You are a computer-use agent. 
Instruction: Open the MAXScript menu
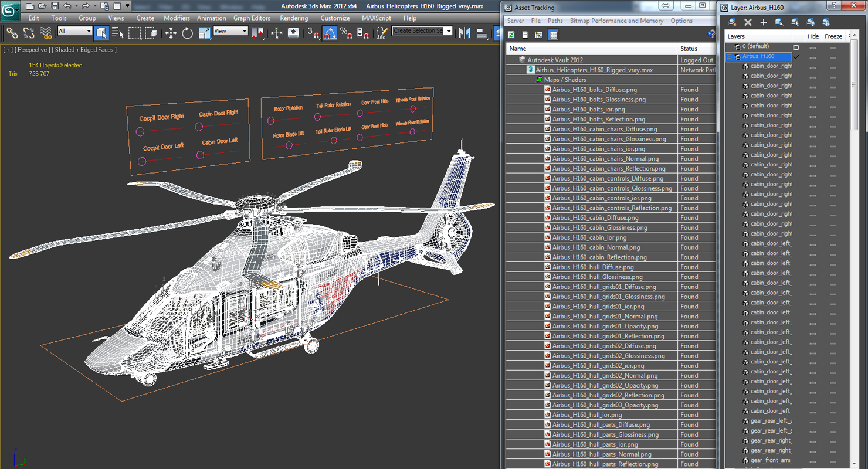(377, 18)
